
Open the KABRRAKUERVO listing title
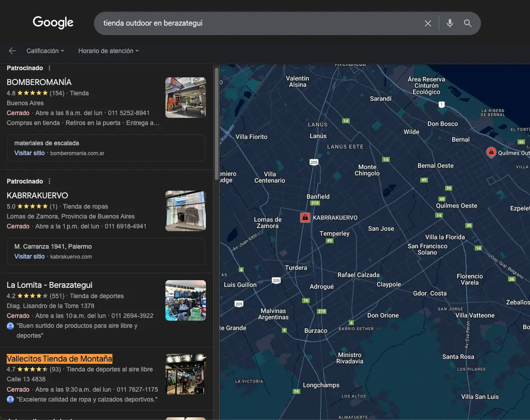[37, 196]
